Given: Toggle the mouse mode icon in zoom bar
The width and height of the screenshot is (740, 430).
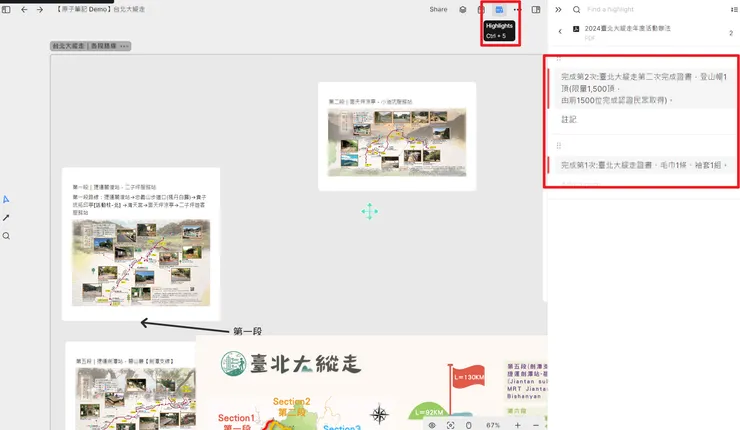Looking at the screenshot, I should coord(469,425).
